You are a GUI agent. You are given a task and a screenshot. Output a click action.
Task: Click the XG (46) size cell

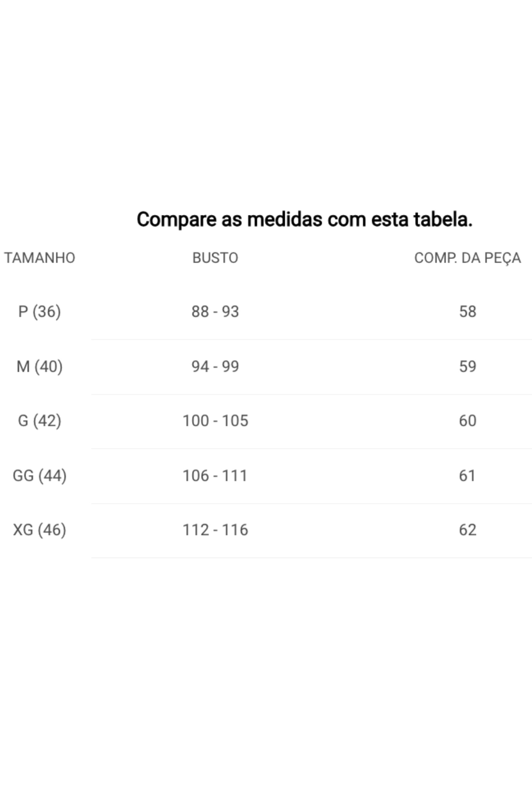(40, 530)
